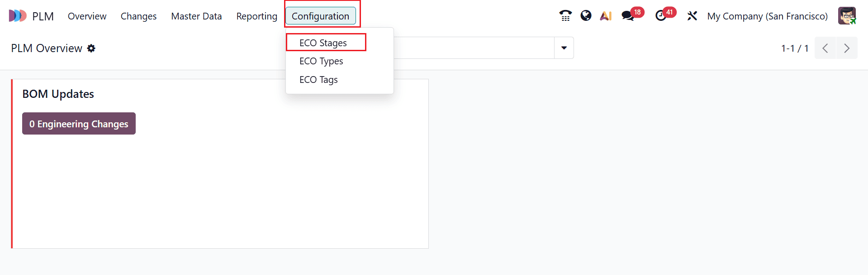The image size is (868, 275).
Task: Go to the next record page arrow
Action: [x=846, y=48]
